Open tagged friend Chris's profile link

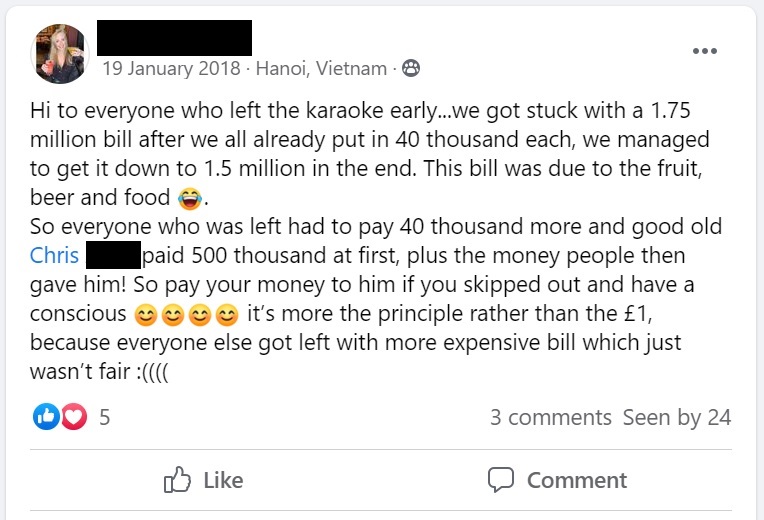pyautogui.click(x=55, y=255)
